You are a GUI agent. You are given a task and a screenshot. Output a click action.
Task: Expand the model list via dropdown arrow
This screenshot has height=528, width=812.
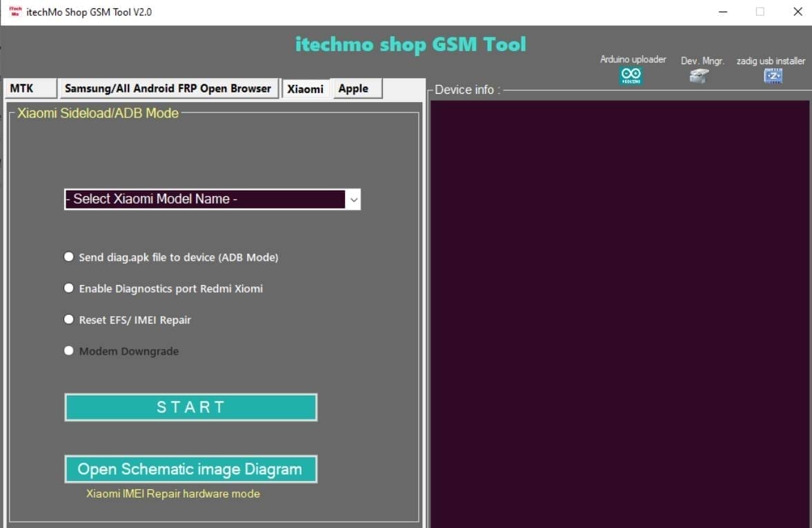pos(353,199)
